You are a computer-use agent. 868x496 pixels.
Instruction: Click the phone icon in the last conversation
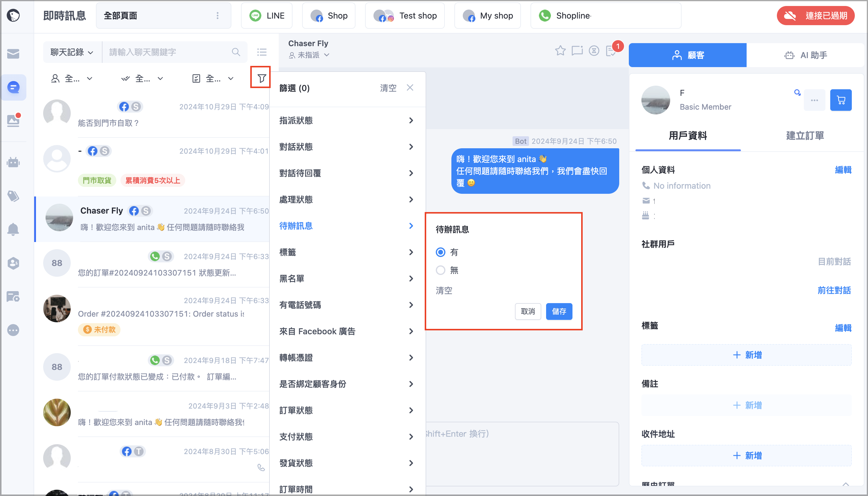[261, 468]
